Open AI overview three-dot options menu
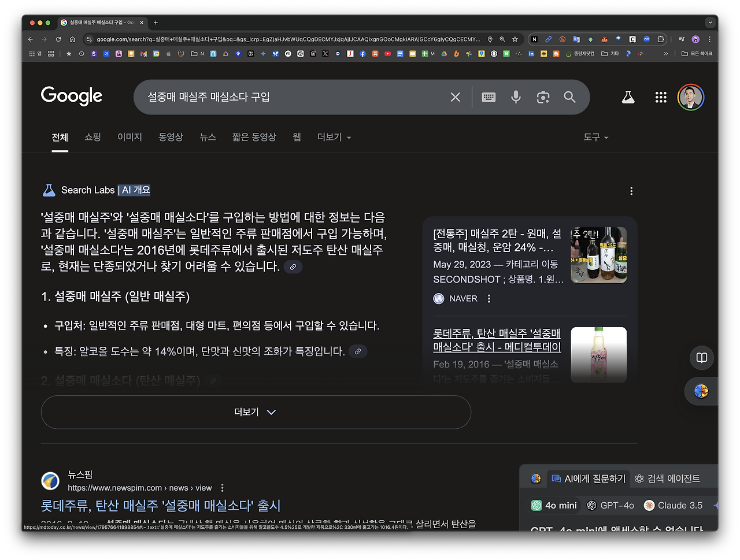This screenshot has height=560, width=740. click(631, 191)
